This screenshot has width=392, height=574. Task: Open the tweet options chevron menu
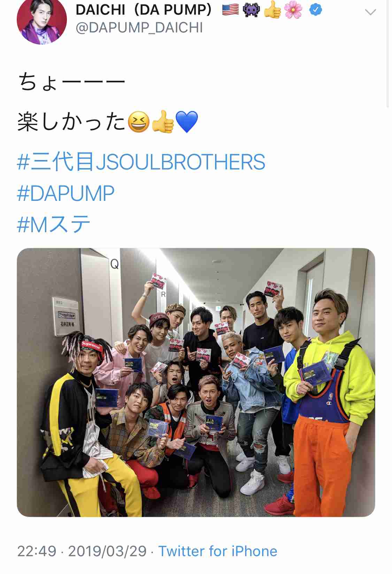point(370,13)
